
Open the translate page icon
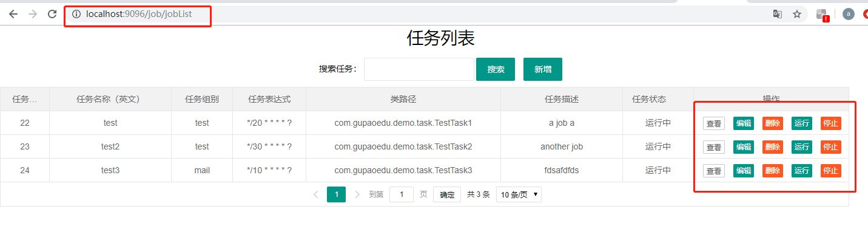coord(777,14)
